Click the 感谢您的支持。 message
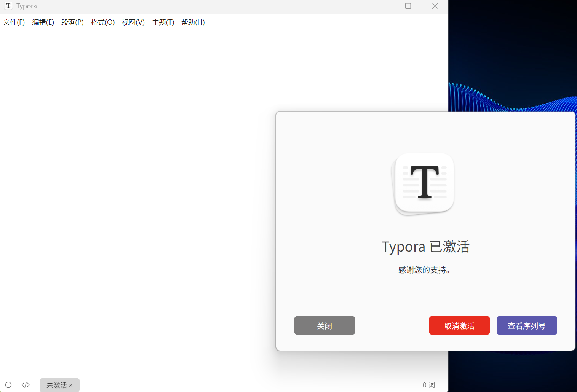Screen dimensions: 577x392 point(424,270)
